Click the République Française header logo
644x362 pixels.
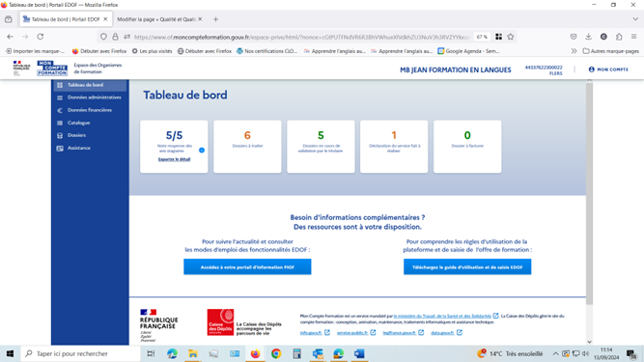(x=21, y=69)
